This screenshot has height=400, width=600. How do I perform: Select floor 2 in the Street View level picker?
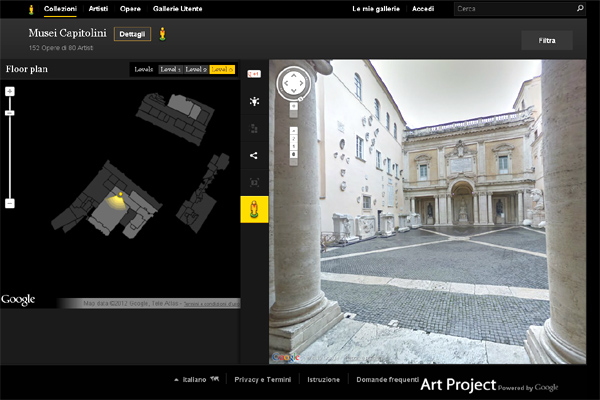click(x=293, y=139)
